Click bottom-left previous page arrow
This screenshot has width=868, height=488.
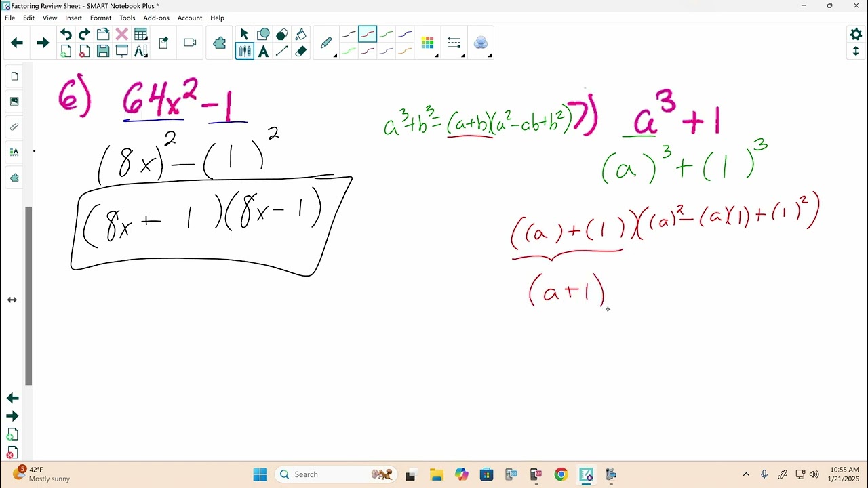point(12,398)
